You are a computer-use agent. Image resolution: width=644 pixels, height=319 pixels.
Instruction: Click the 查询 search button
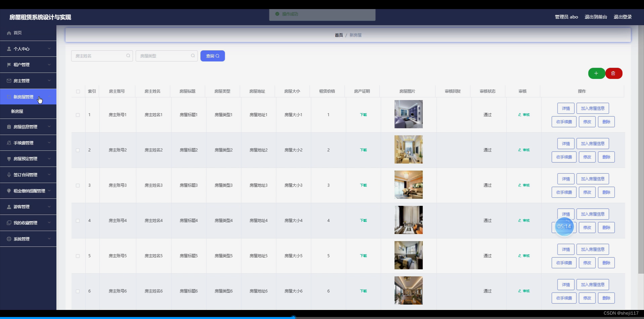212,56
